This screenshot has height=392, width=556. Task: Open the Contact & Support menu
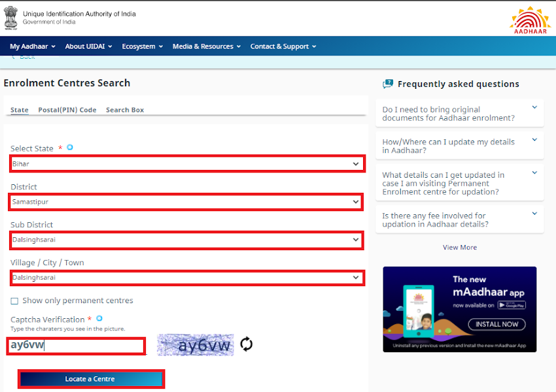pyautogui.click(x=283, y=46)
